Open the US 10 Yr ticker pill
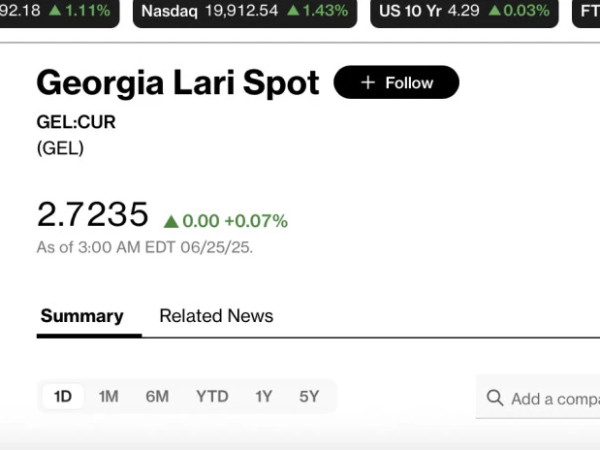600x450 pixels. point(465,11)
